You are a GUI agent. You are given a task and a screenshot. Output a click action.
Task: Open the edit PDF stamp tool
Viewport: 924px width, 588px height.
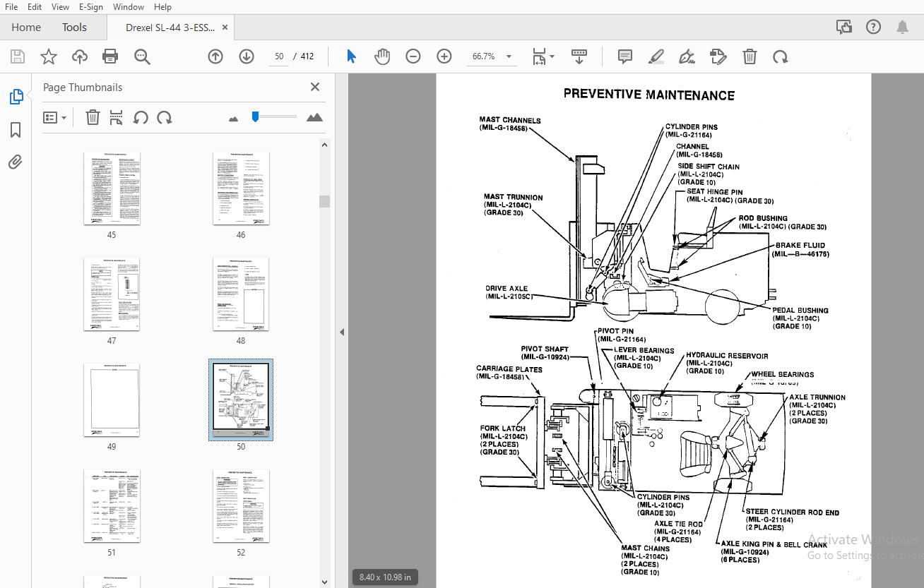[718, 56]
